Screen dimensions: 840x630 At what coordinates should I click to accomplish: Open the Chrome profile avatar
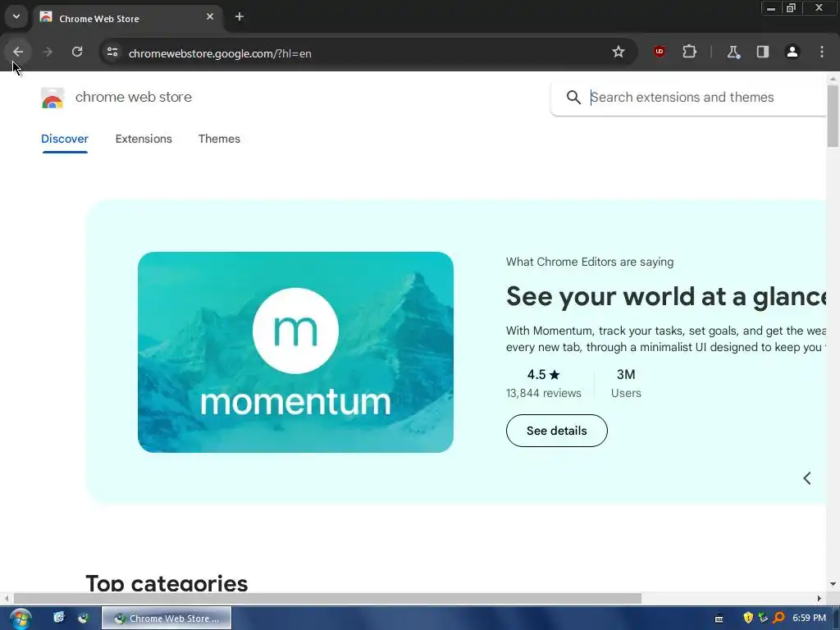coord(792,52)
